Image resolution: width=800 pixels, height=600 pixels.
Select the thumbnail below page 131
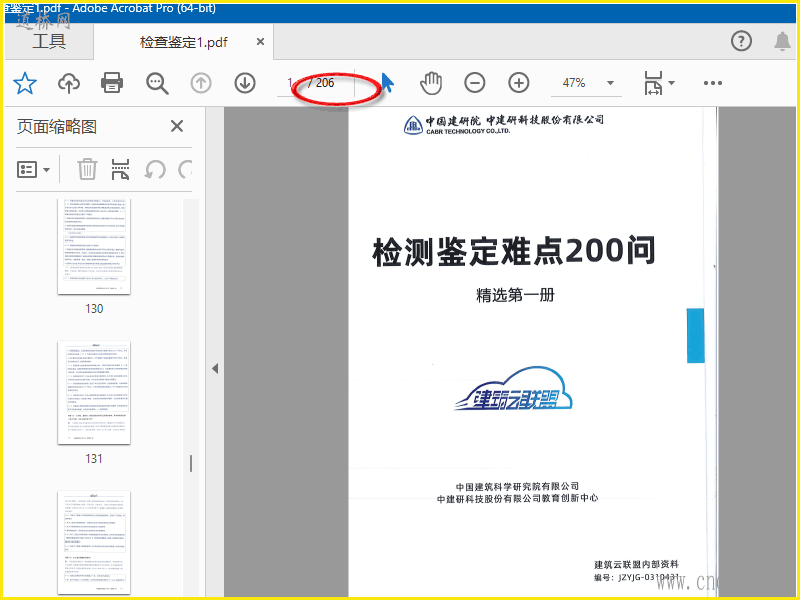click(x=94, y=543)
